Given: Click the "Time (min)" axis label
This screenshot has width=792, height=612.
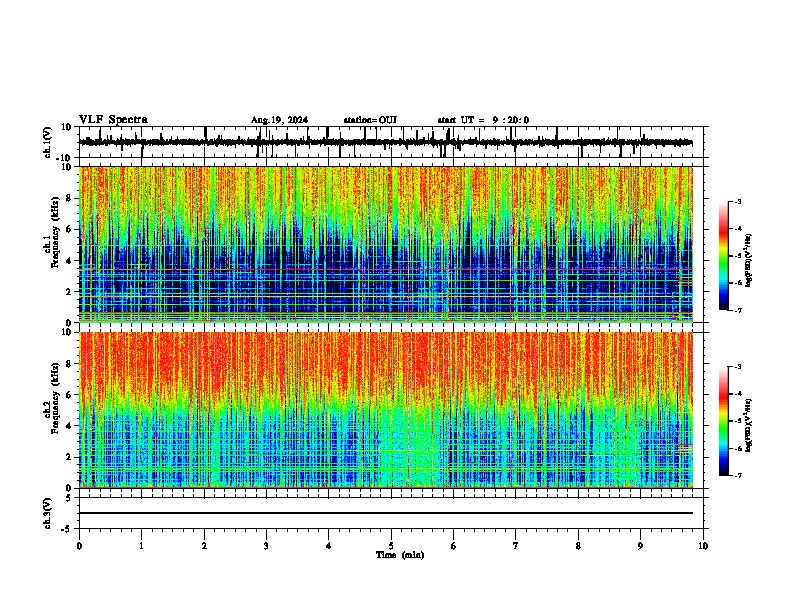Looking at the screenshot, I should 400,555.
